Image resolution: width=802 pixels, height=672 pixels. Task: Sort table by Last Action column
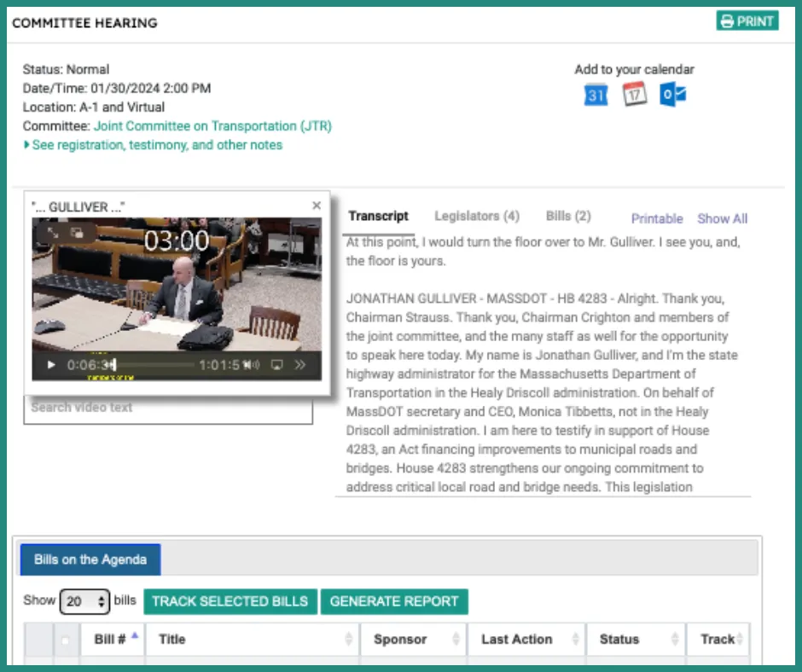click(526, 640)
